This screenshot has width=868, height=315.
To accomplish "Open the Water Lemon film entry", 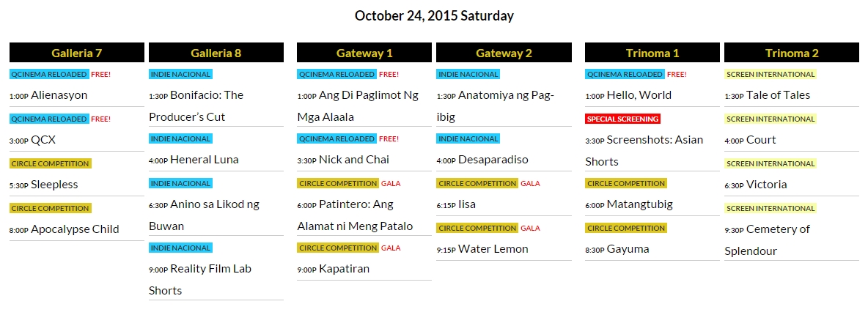I will tap(493, 249).
